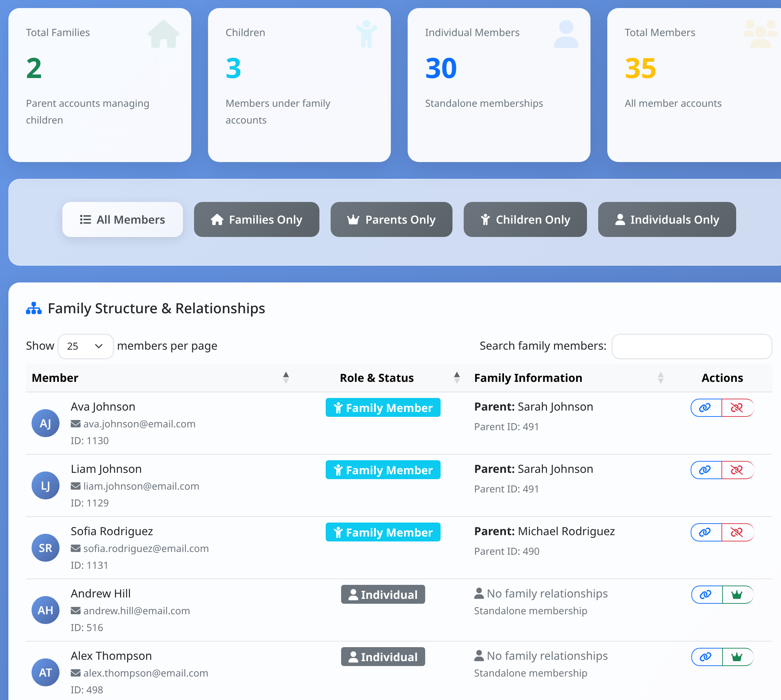Open the members per page dropdown
781x700 pixels.
85,346
